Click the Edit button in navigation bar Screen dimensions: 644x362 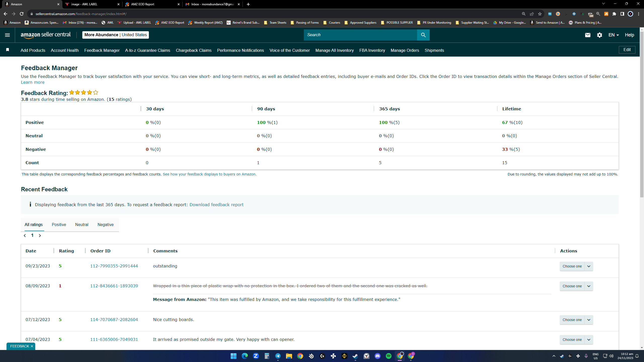tap(627, 50)
